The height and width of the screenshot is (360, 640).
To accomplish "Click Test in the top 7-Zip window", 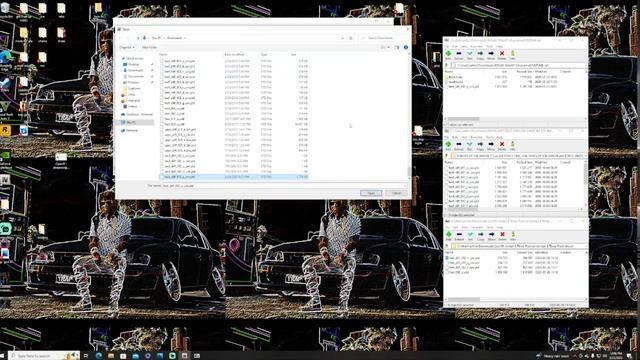I will tap(469, 55).
